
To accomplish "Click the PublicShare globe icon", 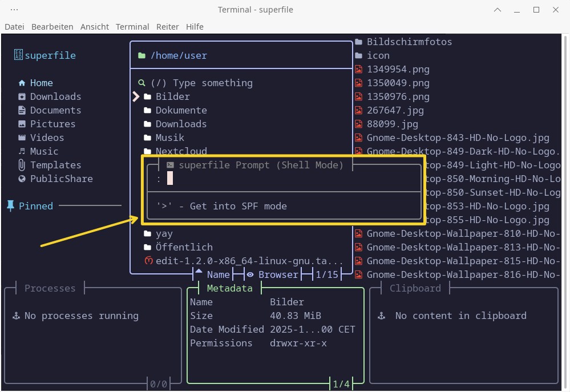I will coord(22,179).
